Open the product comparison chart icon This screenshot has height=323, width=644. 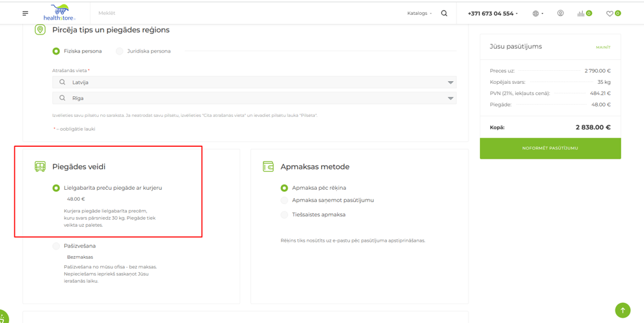pyautogui.click(x=581, y=14)
